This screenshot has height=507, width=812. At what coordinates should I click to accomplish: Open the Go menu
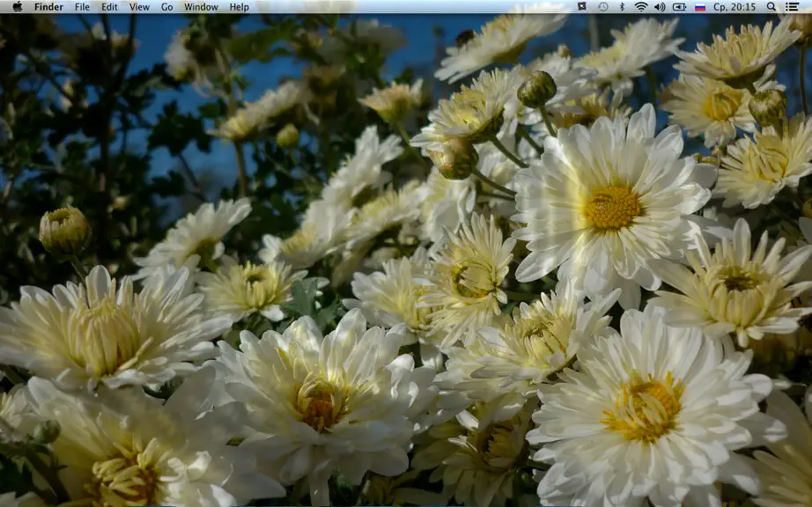point(166,7)
